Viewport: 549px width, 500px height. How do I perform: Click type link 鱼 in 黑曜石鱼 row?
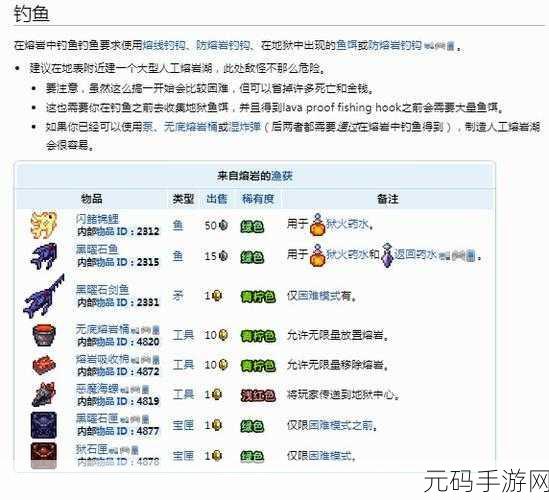[178, 256]
